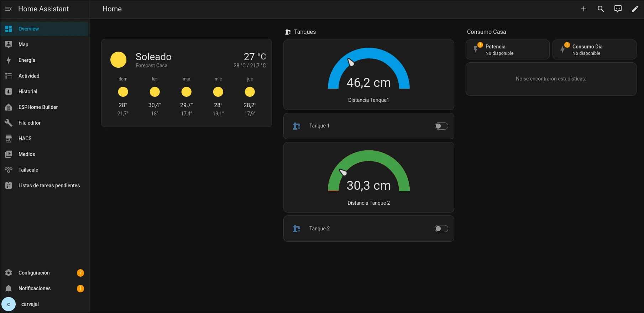Click the Consumo Casa section heading

click(x=486, y=32)
